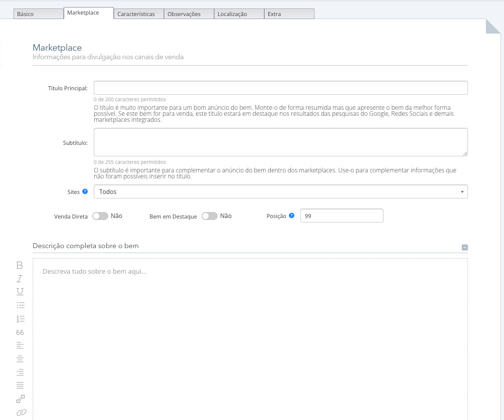Screen dimensions: 504x420
Task: Insert a bulleted list
Action: click(20, 305)
